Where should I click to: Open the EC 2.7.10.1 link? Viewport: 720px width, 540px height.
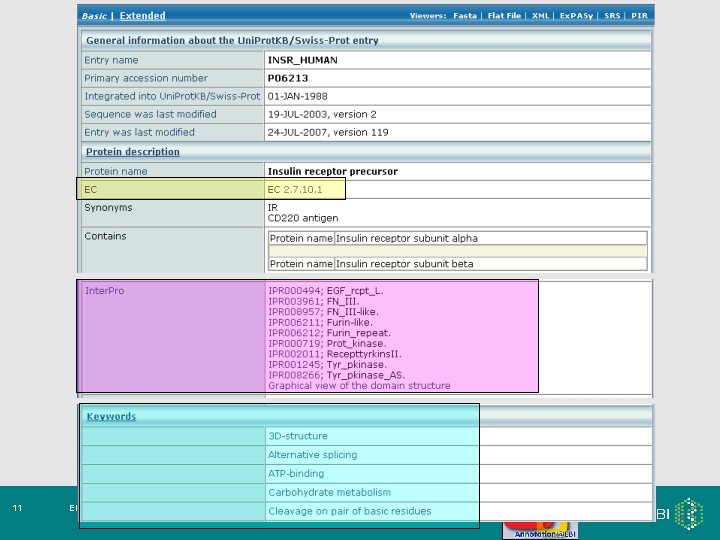click(x=295, y=190)
